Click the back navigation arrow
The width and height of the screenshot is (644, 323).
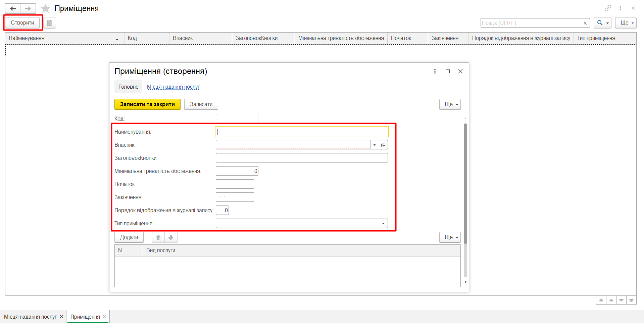click(13, 8)
